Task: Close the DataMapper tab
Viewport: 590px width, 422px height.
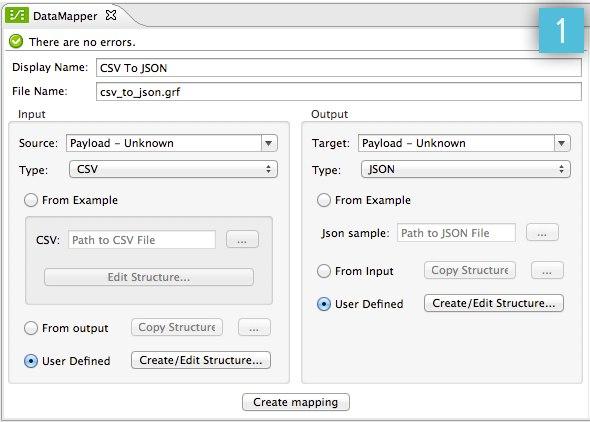Action: 111,15
